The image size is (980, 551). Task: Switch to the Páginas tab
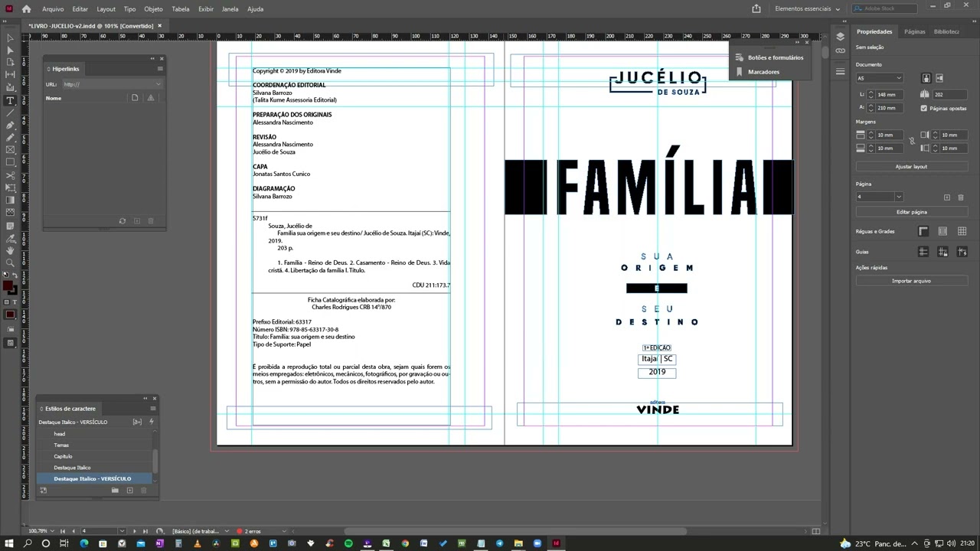tap(914, 31)
